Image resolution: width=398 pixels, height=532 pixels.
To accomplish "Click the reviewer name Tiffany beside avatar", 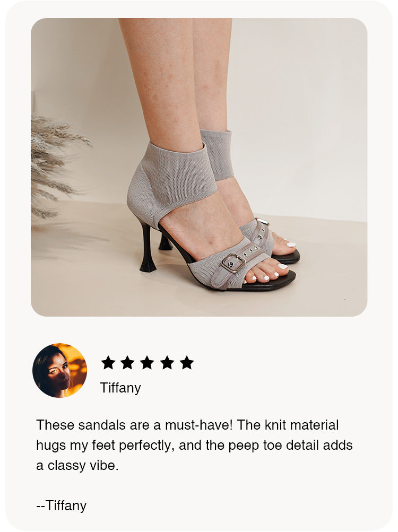I will point(120,388).
